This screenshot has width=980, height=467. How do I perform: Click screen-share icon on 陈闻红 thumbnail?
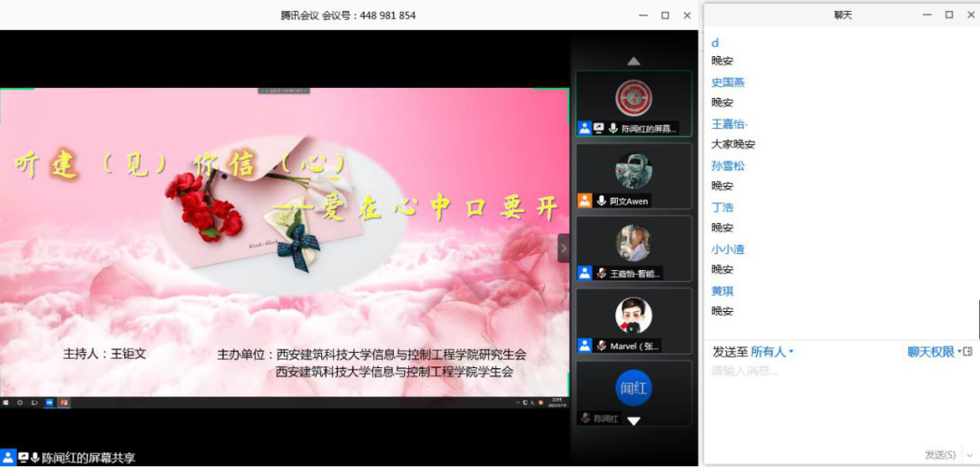[599, 129]
